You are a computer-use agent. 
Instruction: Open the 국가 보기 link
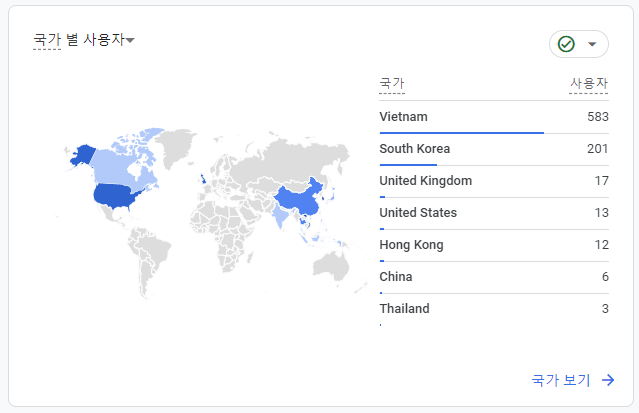click(x=561, y=380)
